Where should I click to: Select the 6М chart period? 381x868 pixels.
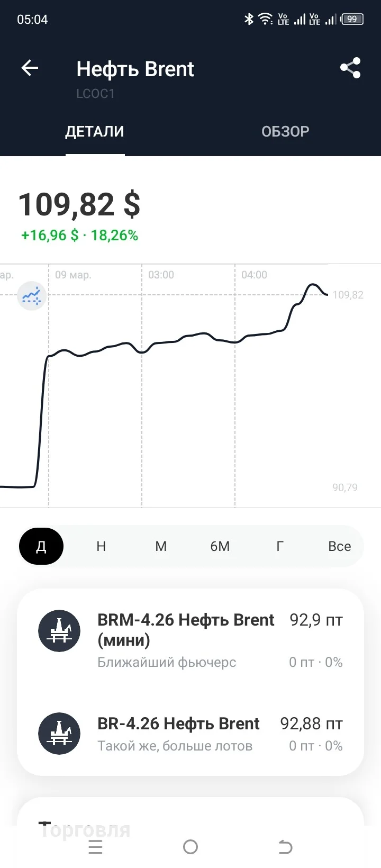tap(220, 546)
